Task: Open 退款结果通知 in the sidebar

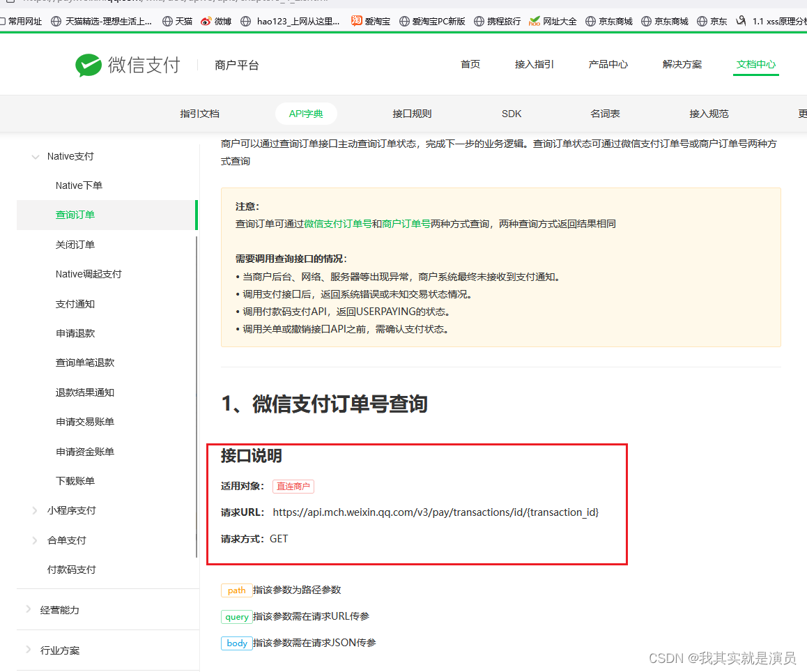Action: point(85,392)
